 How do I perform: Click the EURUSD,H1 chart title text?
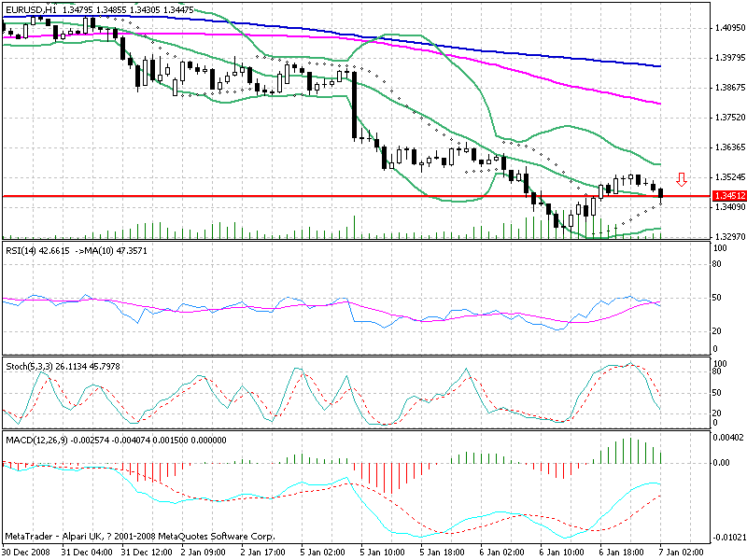pyautogui.click(x=29, y=9)
